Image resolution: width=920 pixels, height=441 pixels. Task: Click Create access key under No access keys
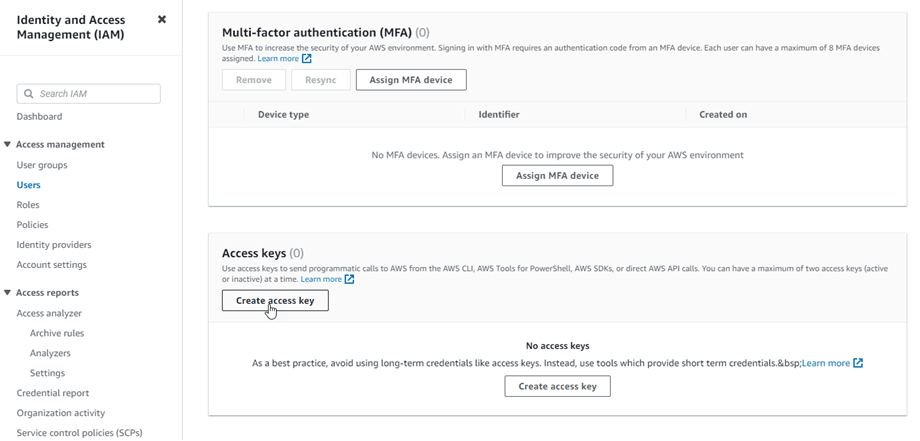[557, 386]
